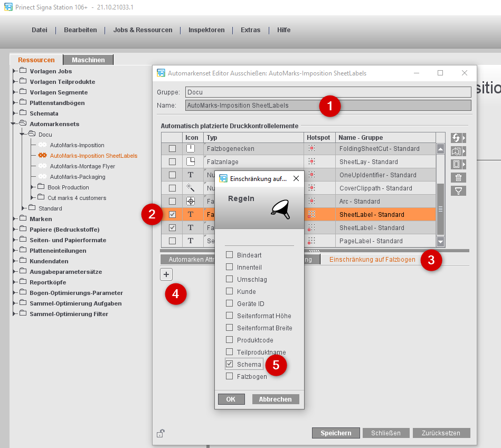The height and width of the screenshot is (448, 501).
Task: Tick the Umschlag checkbox
Action: point(230,279)
